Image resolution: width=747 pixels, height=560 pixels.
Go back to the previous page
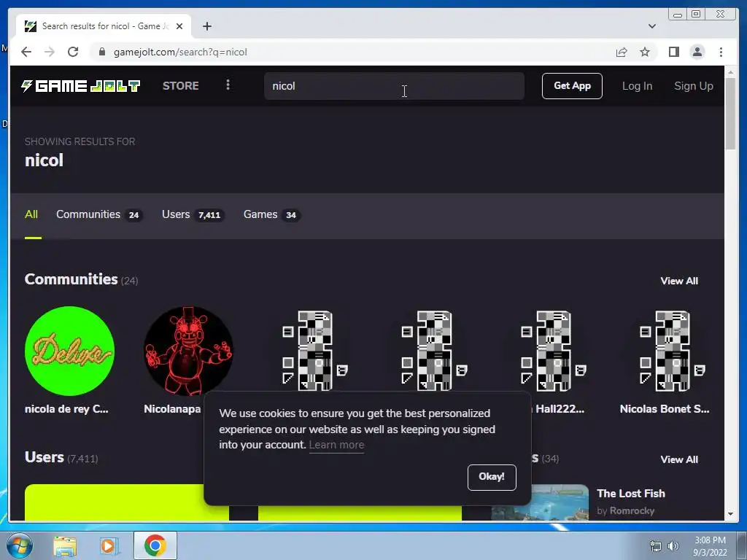tap(26, 52)
